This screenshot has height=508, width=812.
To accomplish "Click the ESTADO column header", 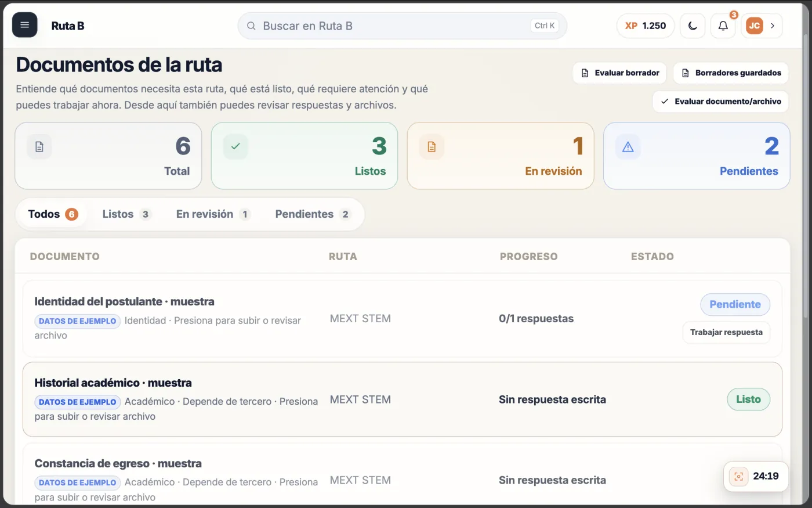I will [x=652, y=257].
